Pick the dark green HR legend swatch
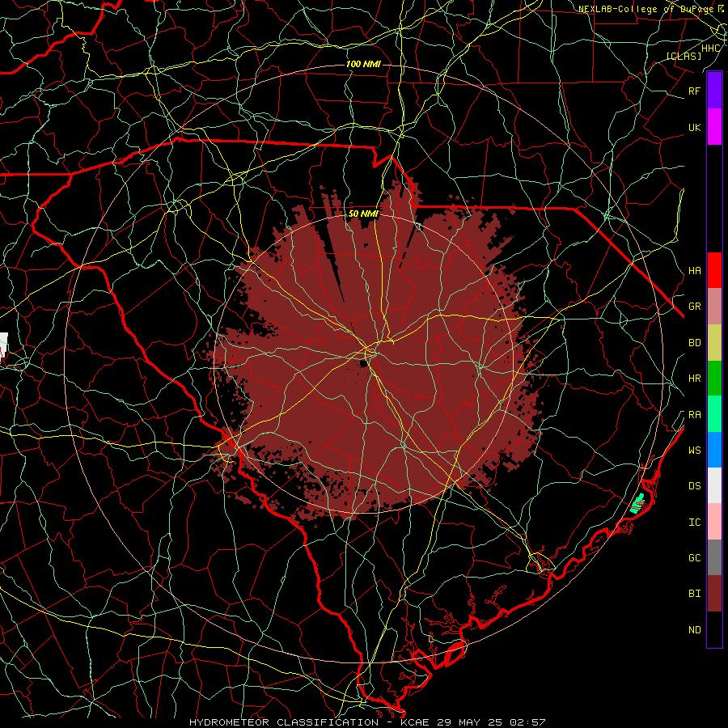The image size is (728, 728). [714, 379]
